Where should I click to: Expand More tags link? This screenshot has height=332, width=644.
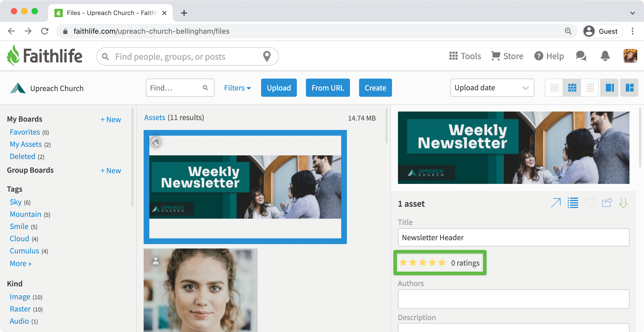(20, 264)
